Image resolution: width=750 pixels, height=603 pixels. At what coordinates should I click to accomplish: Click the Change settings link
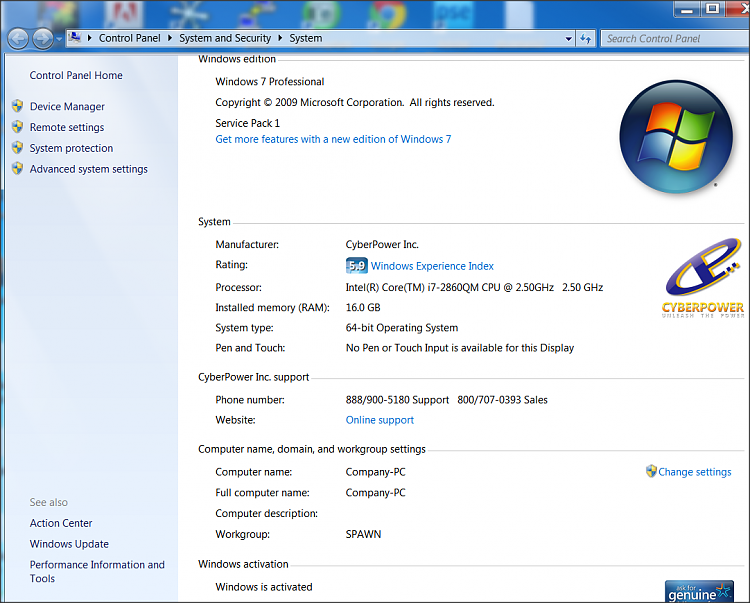point(695,472)
